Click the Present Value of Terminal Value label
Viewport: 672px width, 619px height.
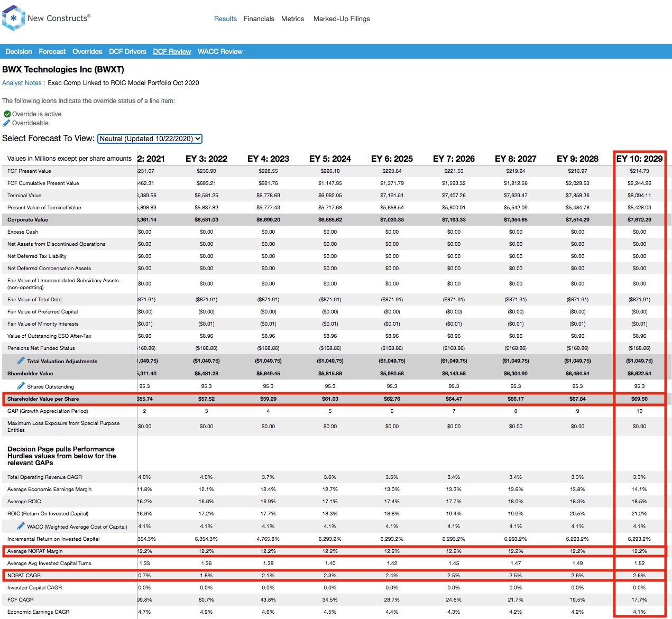tap(44, 208)
